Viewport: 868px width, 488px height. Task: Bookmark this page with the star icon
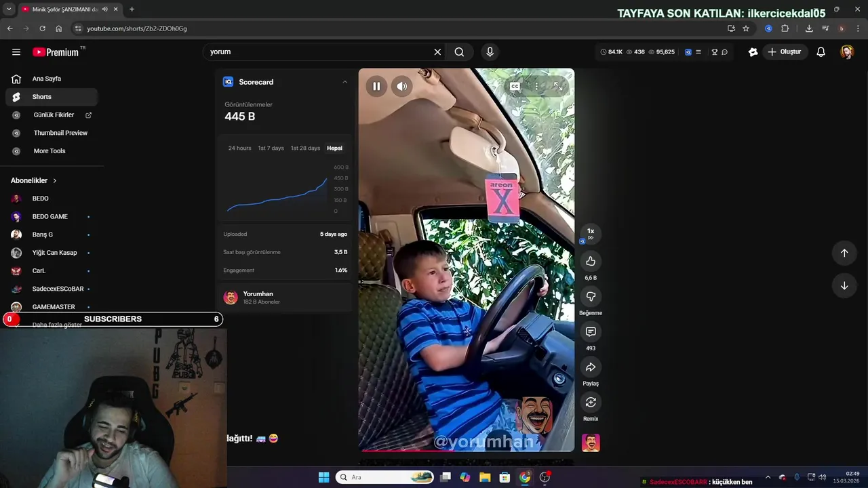pyautogui.click(x=746, y=28)
